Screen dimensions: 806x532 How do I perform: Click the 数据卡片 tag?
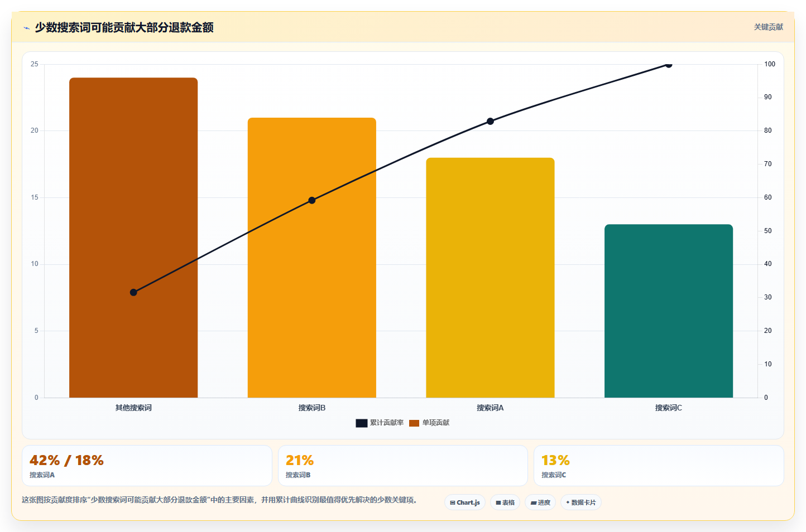pyautogui.click(x=581, y=502)
